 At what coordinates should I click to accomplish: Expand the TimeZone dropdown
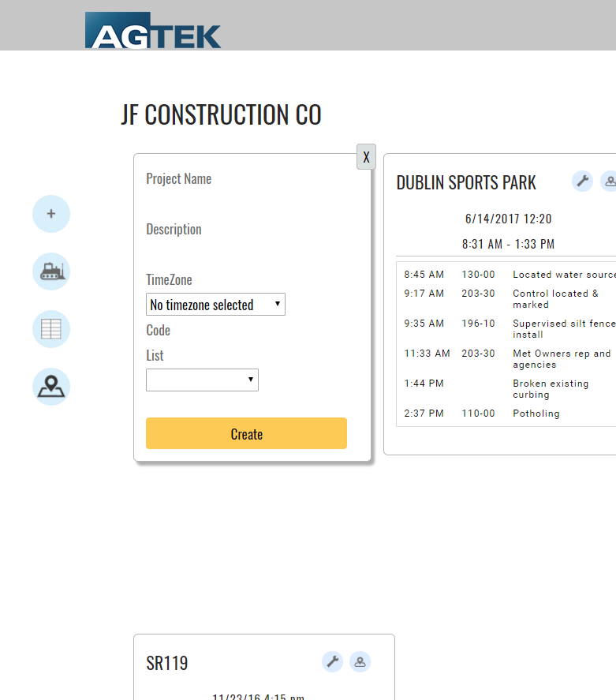click(215, 305)
